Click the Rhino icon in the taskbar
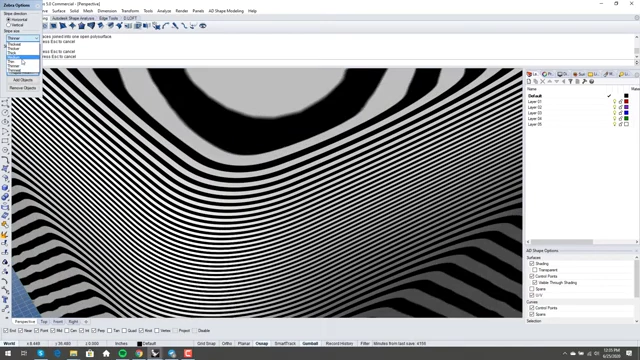The image size is (640, 360). tap(155, 353)
